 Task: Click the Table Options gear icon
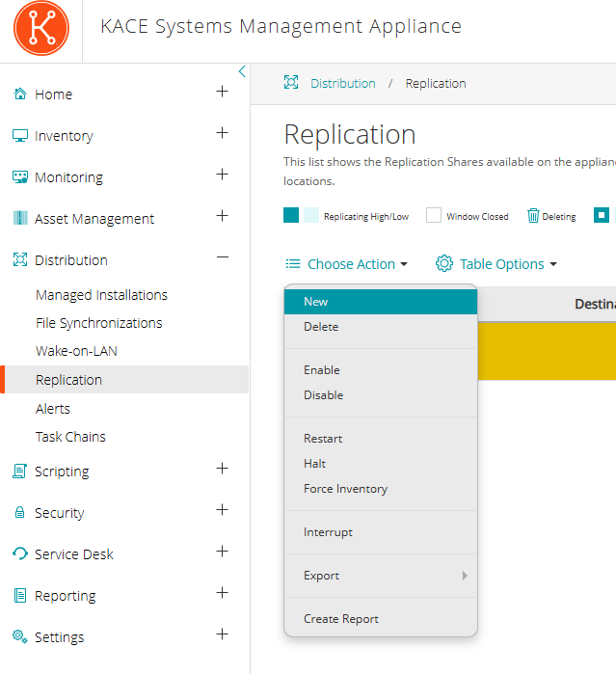tap(444, 263)
